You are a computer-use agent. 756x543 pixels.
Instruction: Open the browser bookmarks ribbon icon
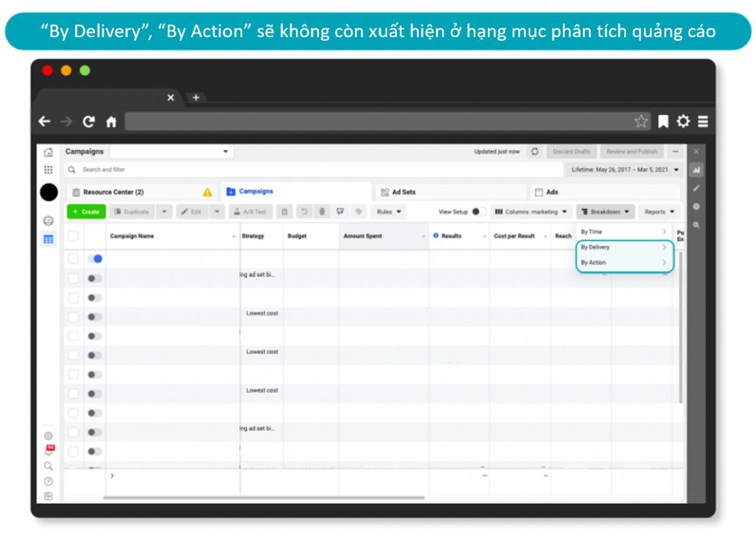click(x=663, y=122)
